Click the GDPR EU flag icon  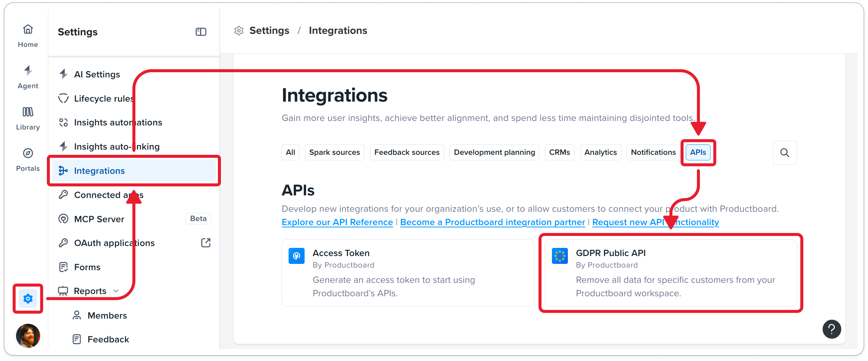coord(560,256)
